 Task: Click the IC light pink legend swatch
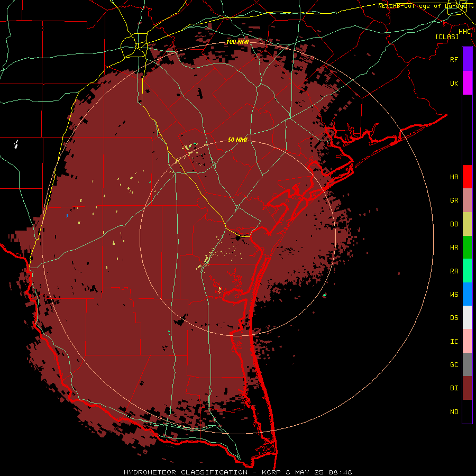point(467,341)
